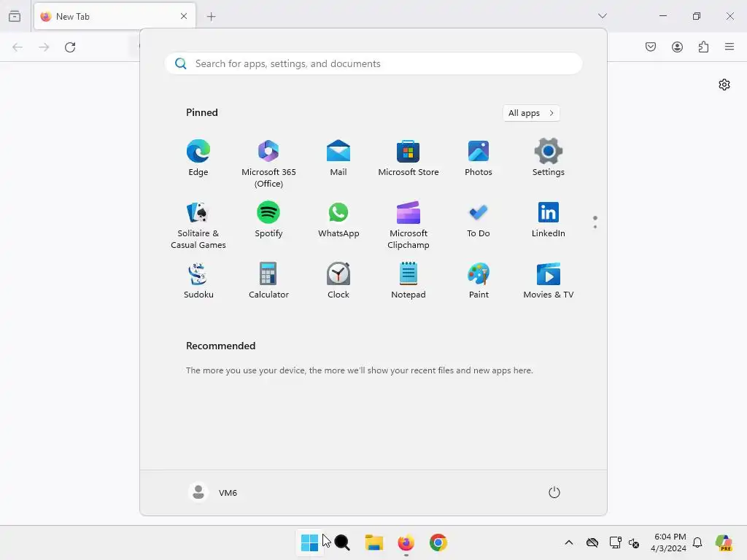Switch to Firefox on the taskbar

[406, 542]
